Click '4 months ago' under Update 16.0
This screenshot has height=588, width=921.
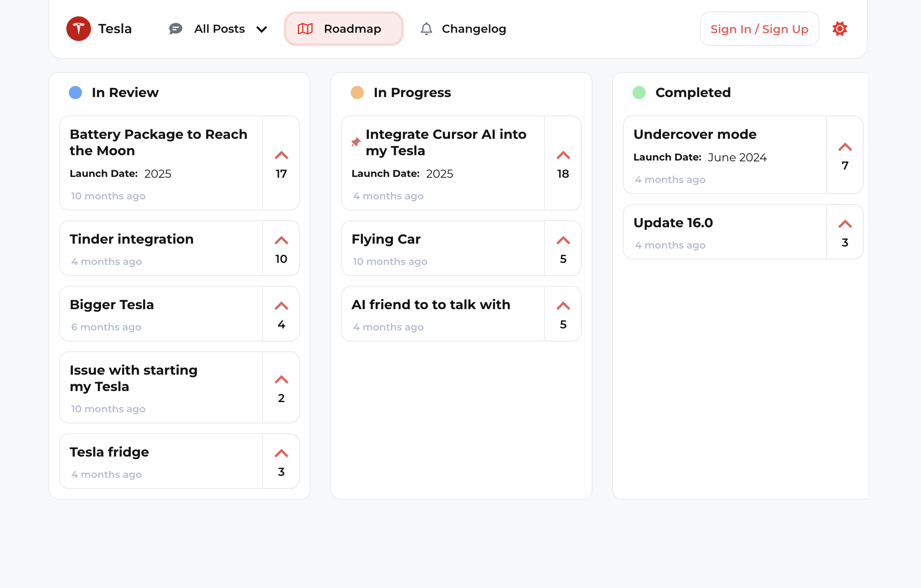coord(670,245)
